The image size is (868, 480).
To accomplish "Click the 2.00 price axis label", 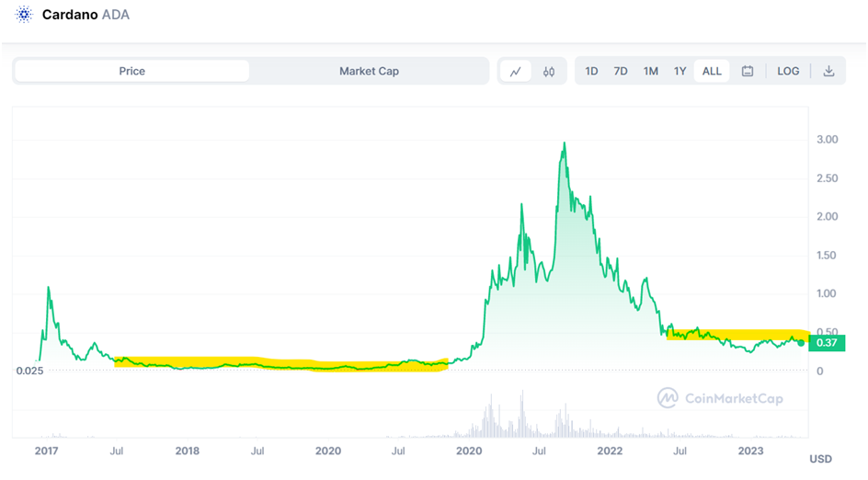I will (827, 216).
